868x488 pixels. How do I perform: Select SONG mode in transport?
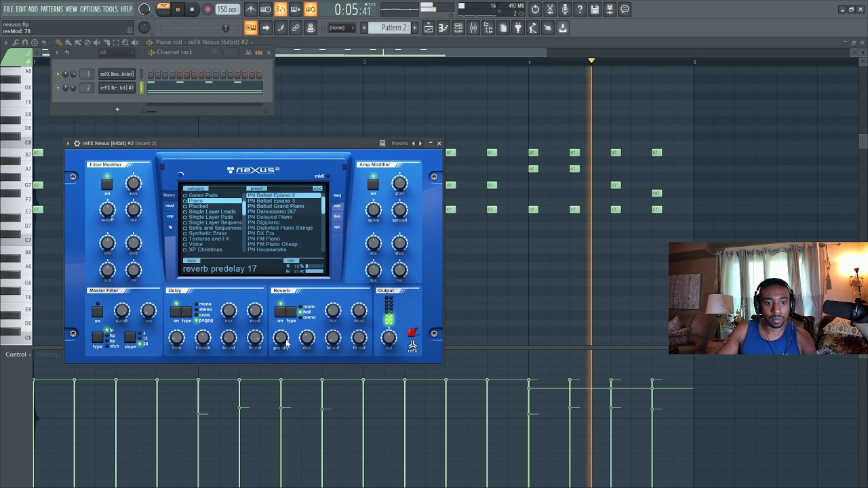click(x=163, y=12)
